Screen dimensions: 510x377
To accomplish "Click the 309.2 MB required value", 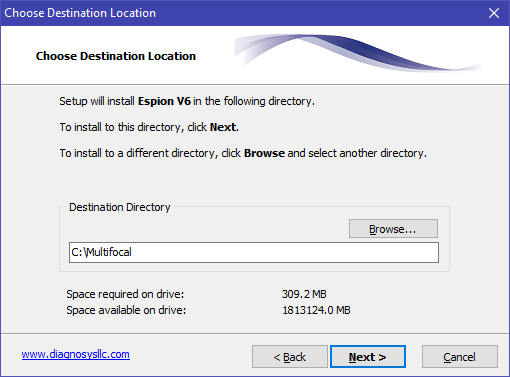I will 304,294.
